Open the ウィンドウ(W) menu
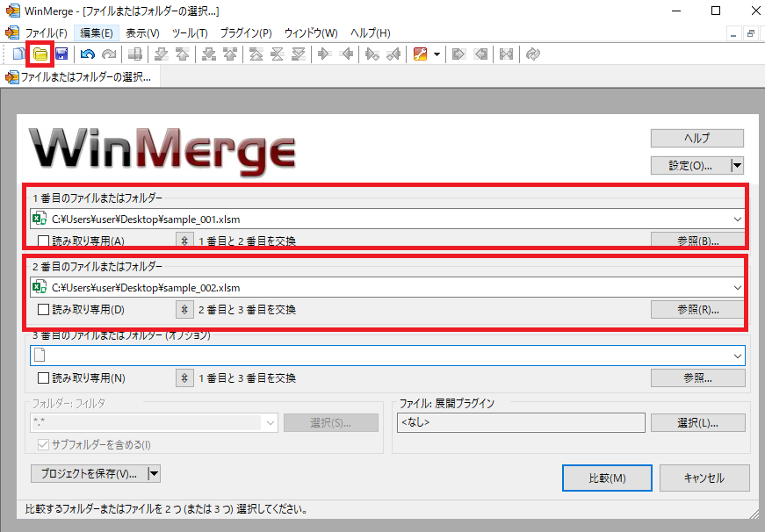This screenshot has width=765, height=532. (311, 33)
